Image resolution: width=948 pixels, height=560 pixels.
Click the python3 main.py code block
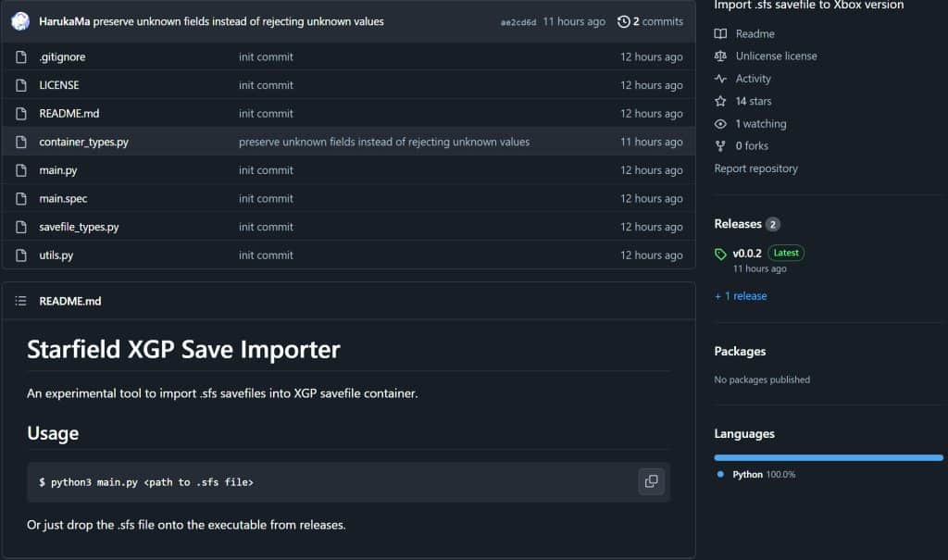point(348,482)
